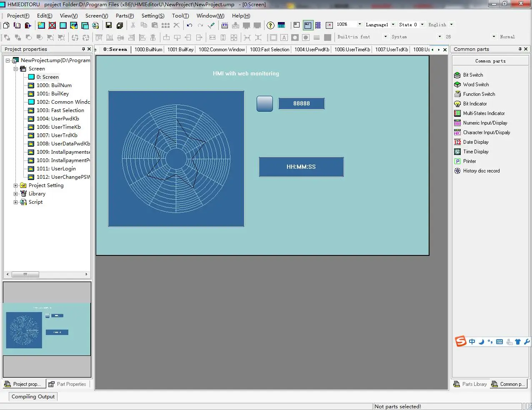
Task: Open the zoom 100% dropdown
Action: pos(360,25)
